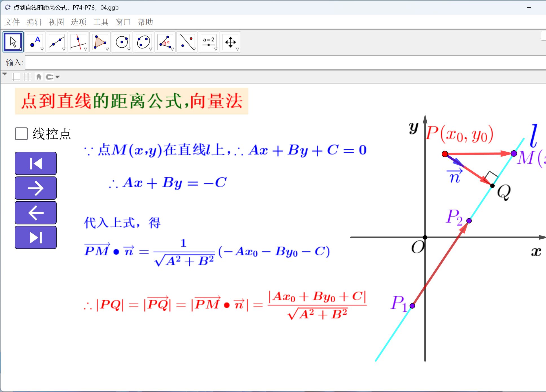
Task: Click the normal vector n label
Action: (x=455, y=176)
